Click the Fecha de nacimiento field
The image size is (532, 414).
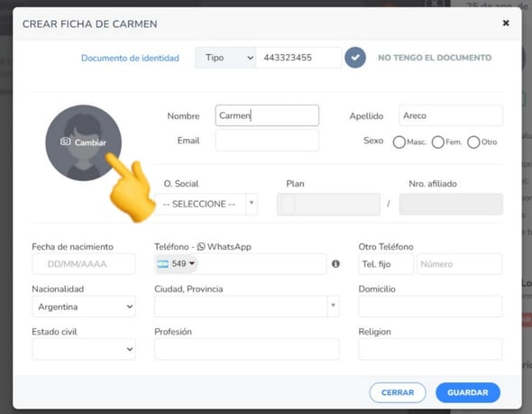pyautogui.click(x=84, y=263)
